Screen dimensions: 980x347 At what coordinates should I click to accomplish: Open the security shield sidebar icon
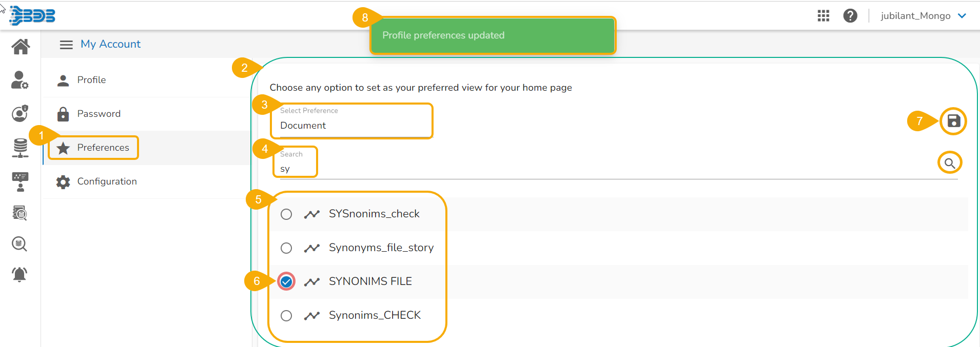[19, 113]
